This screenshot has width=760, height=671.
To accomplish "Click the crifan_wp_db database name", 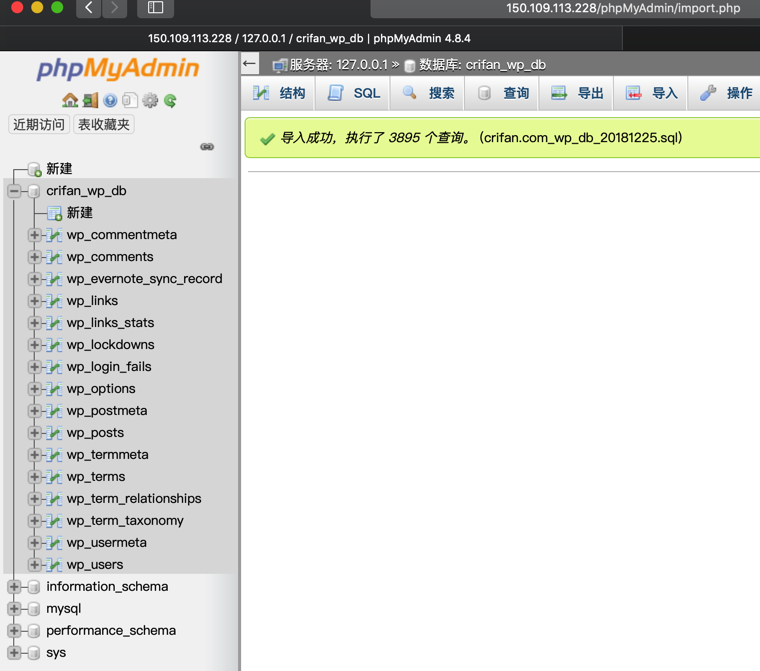I will click(86, 191).
